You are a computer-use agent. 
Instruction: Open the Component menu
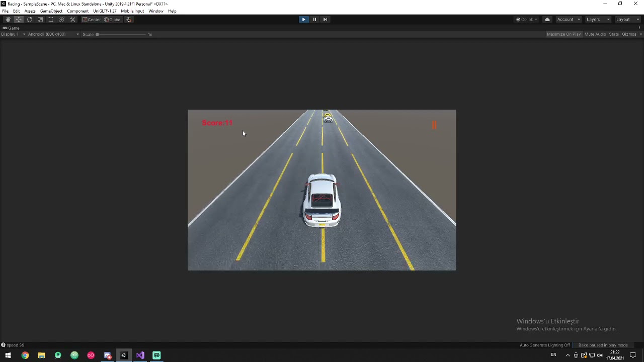[77, 11]
